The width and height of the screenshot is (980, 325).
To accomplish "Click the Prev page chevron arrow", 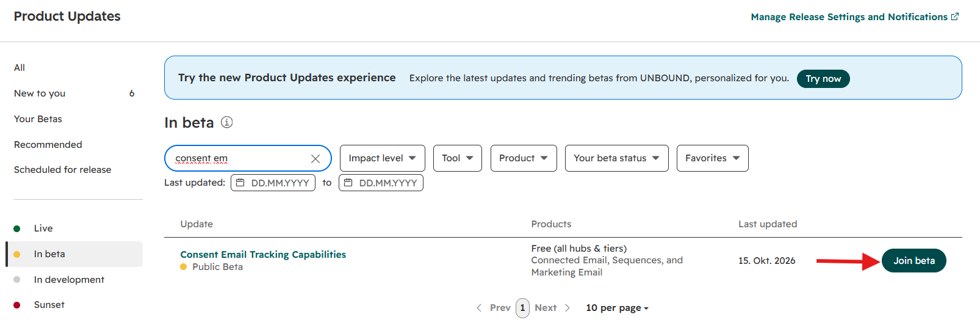I will (x=479, y=308).
